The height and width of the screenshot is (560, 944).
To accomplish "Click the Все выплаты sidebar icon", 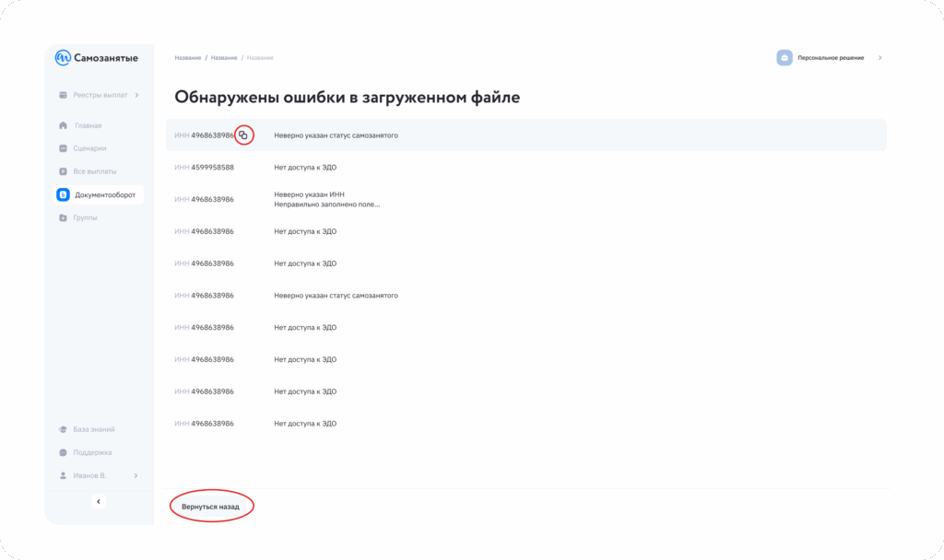I will coord(63,171).
